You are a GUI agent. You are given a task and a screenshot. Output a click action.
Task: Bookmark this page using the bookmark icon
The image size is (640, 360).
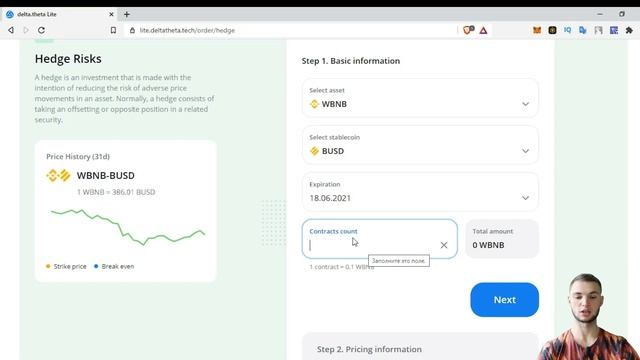[x=113, y=30]
